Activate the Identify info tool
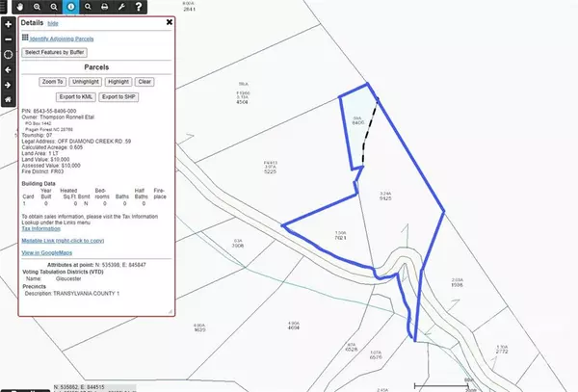The width and height of the screenshot is (578, 392). [72, 7]
